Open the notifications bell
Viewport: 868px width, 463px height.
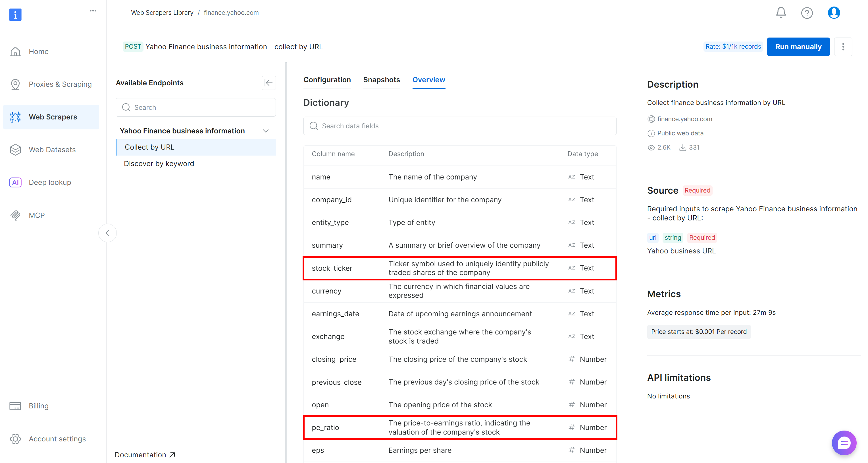point(781,13)
